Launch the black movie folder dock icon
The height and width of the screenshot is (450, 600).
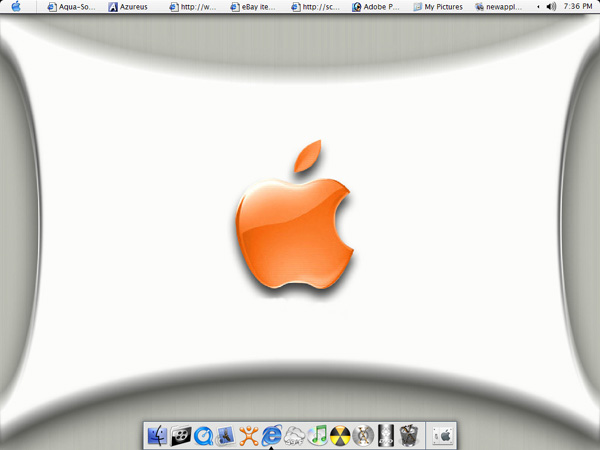click(x=180, y=435)
